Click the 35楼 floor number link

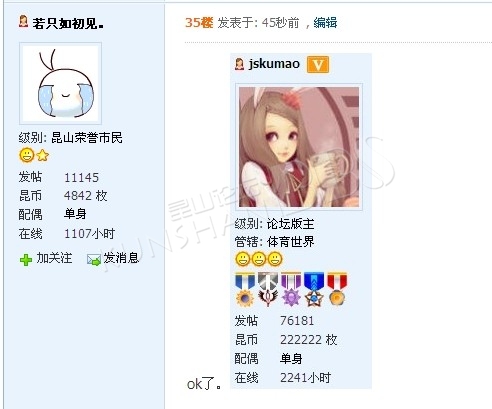pyautogui.click(x=199, y=23)
